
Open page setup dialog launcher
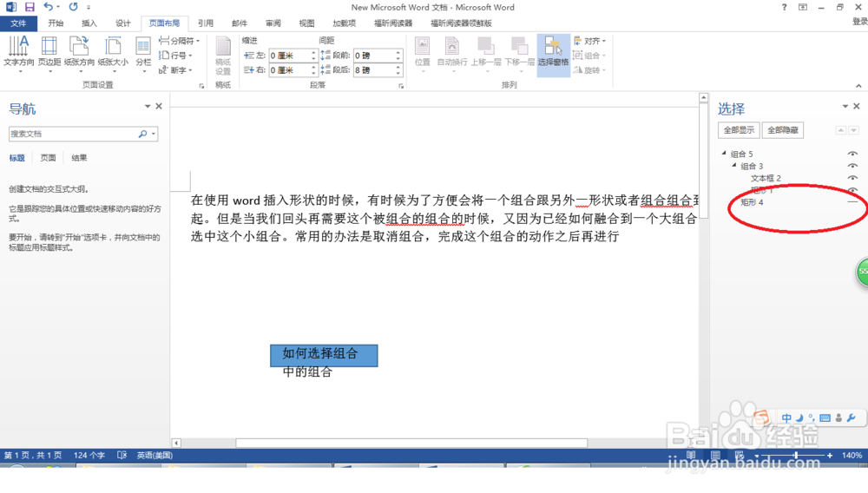tap(201, 86)
